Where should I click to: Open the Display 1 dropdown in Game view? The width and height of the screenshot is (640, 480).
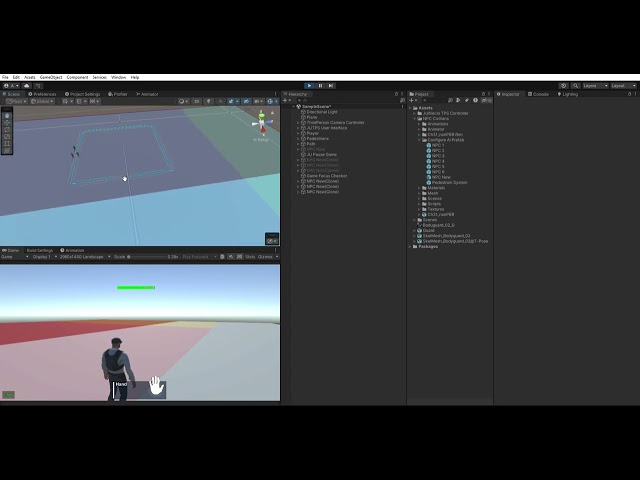click(44, 257)
